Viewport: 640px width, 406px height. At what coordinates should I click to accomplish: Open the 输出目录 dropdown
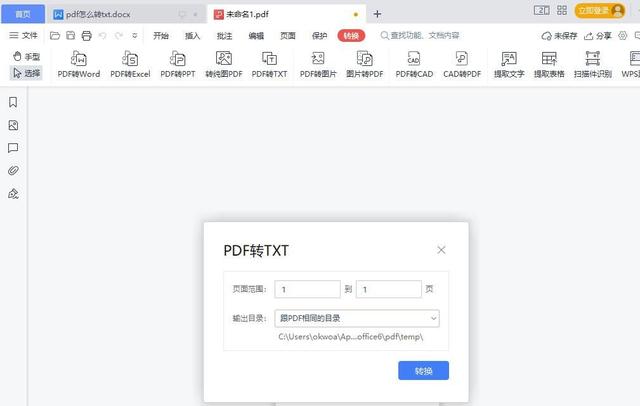357,318
